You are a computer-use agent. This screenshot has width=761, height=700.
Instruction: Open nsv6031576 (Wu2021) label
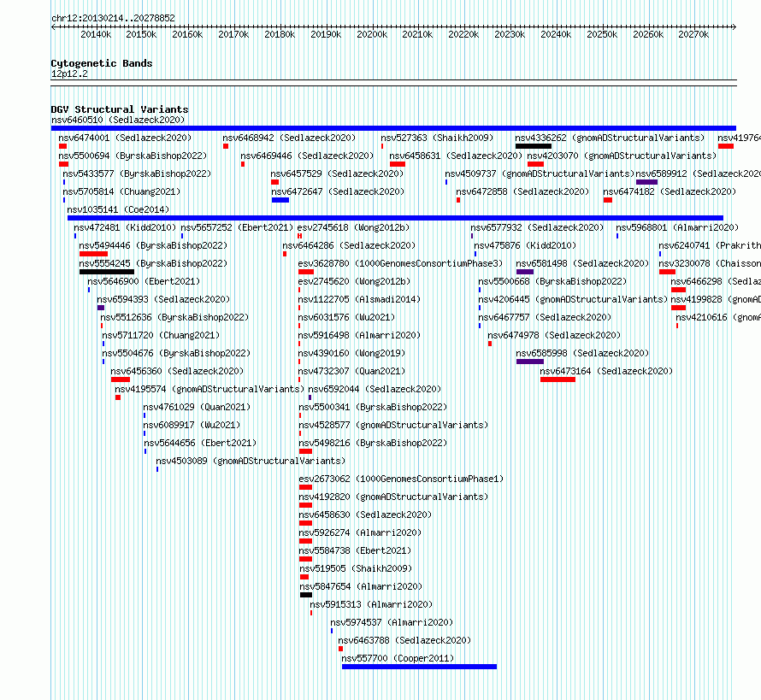coord(346,317)
